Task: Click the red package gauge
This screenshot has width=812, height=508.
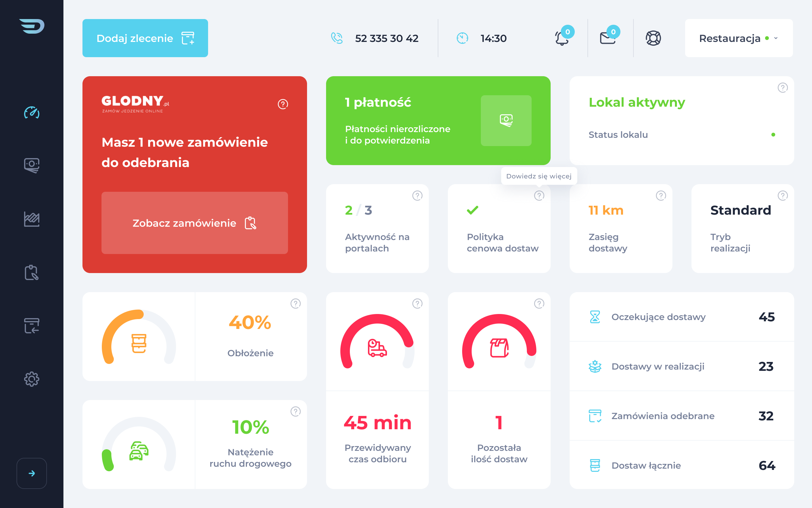Action: point(499,341)
